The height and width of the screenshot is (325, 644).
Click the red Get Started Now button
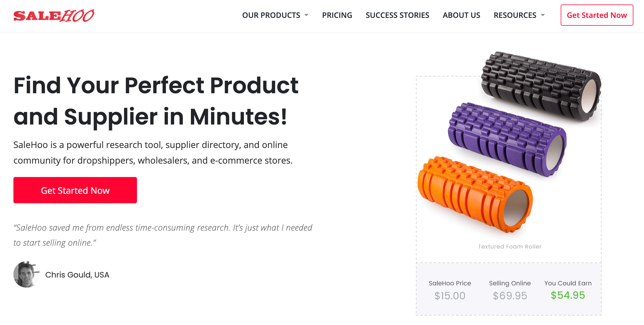coord(75,190)
